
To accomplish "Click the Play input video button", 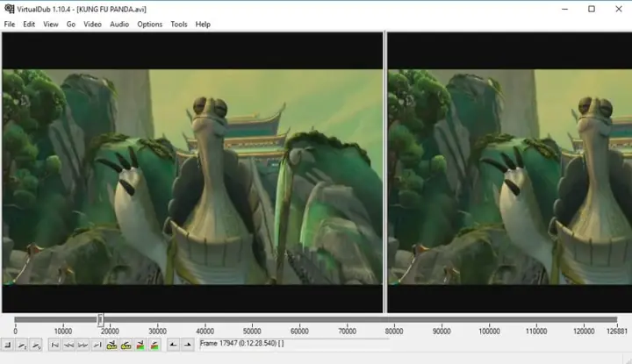I will tap(22, 345).
